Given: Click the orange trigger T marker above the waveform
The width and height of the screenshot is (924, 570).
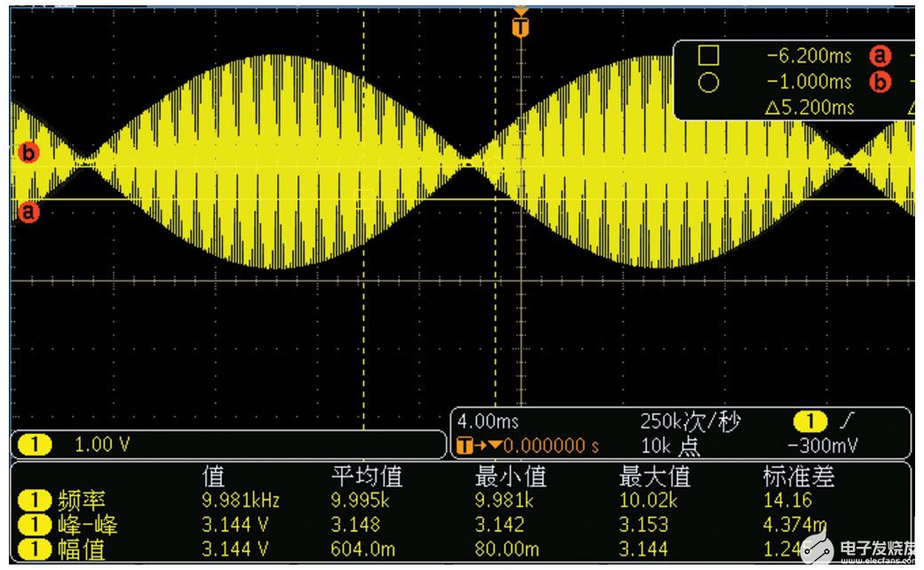Looking at the screenshot, I should pos(521,27).
